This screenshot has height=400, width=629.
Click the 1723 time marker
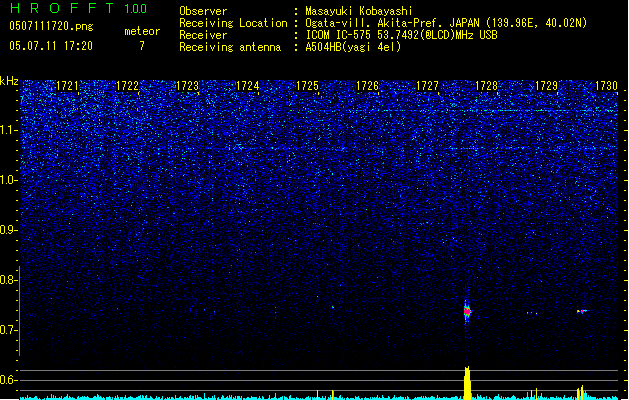pos(187,86)
